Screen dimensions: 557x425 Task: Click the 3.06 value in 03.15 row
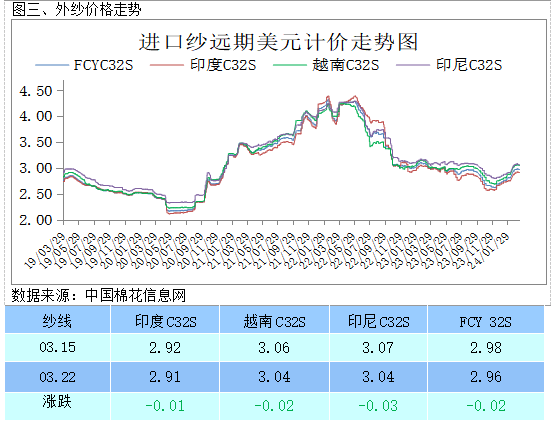(274, 348)
